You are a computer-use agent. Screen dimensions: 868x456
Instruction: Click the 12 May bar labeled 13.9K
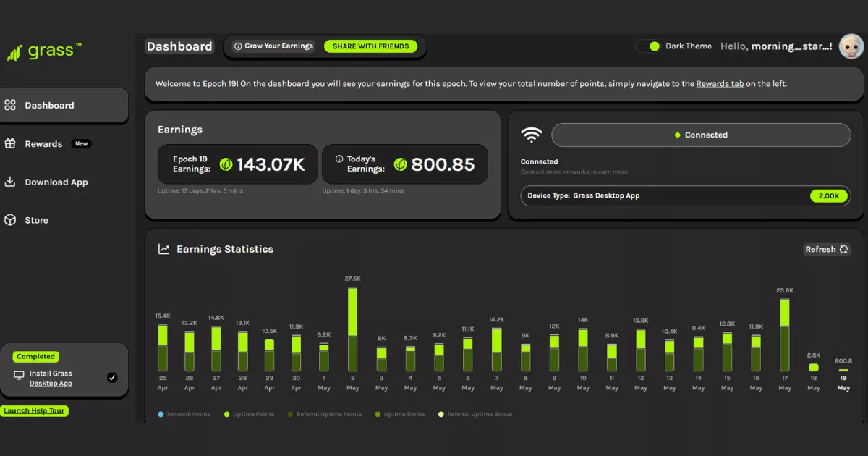point(640,350)
